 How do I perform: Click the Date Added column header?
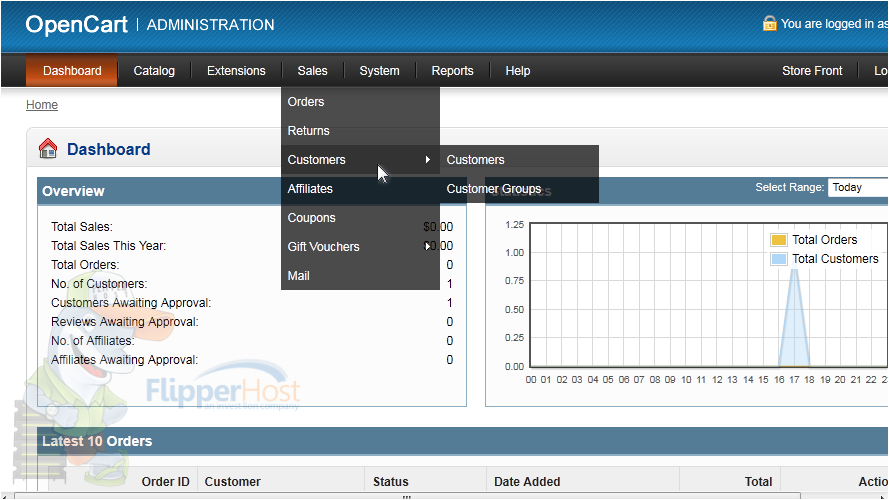click(x=527, y=481)
